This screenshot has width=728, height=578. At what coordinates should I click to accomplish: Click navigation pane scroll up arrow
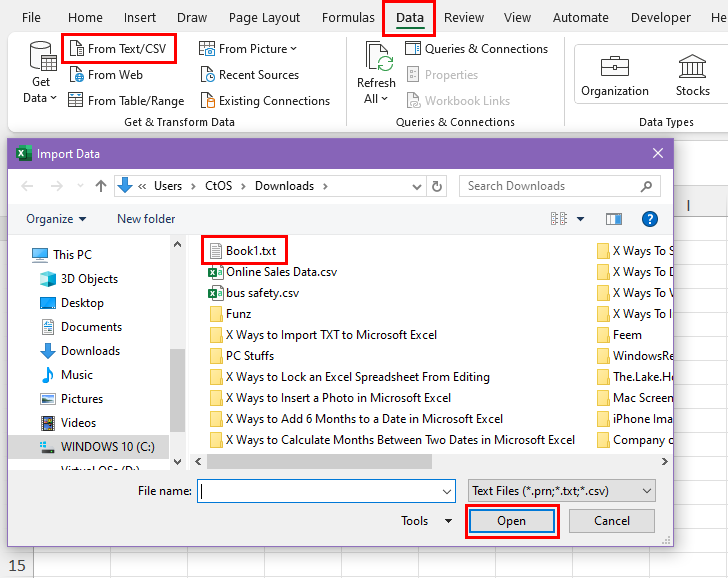(x=177, y=244)
